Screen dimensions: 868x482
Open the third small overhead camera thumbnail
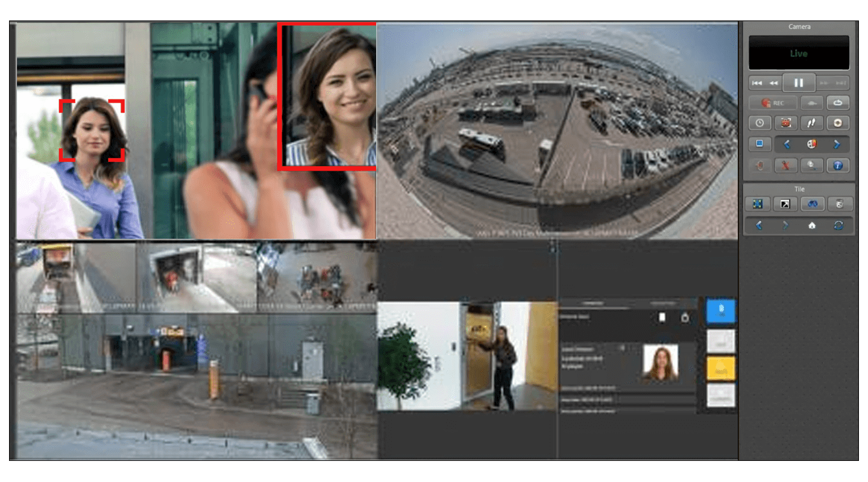pos(317,277)
